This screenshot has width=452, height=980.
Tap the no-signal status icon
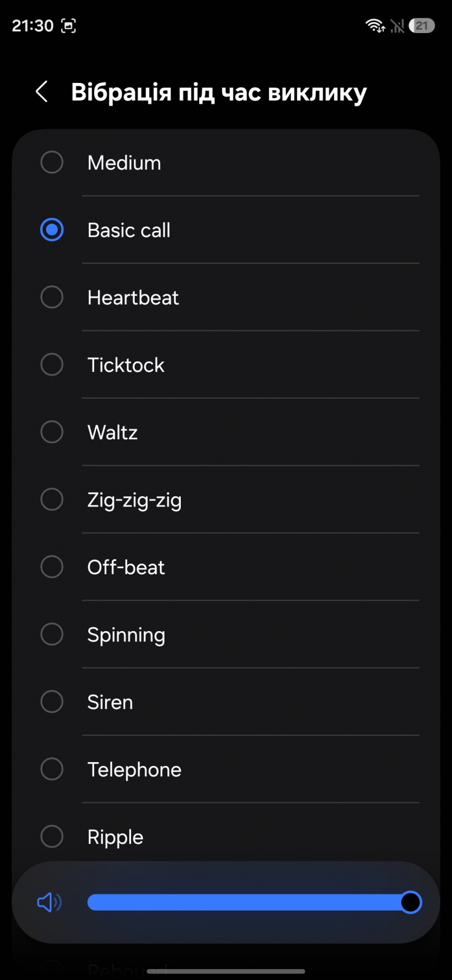[x=397, y=26]
